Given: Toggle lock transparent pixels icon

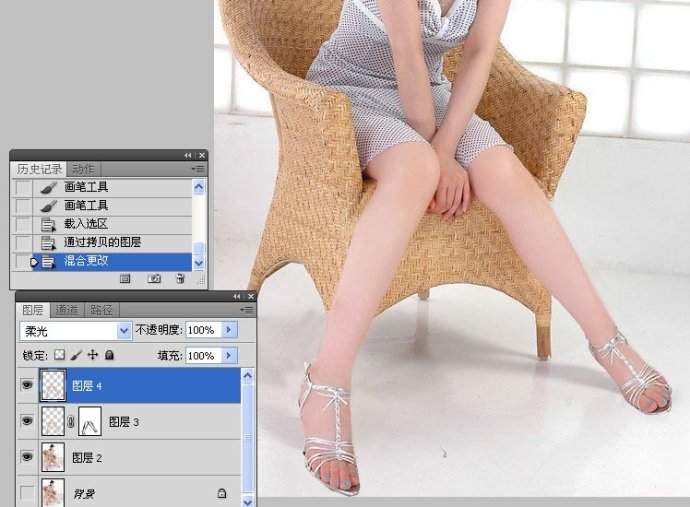Looking at the screenshot, I should (59, 355).
